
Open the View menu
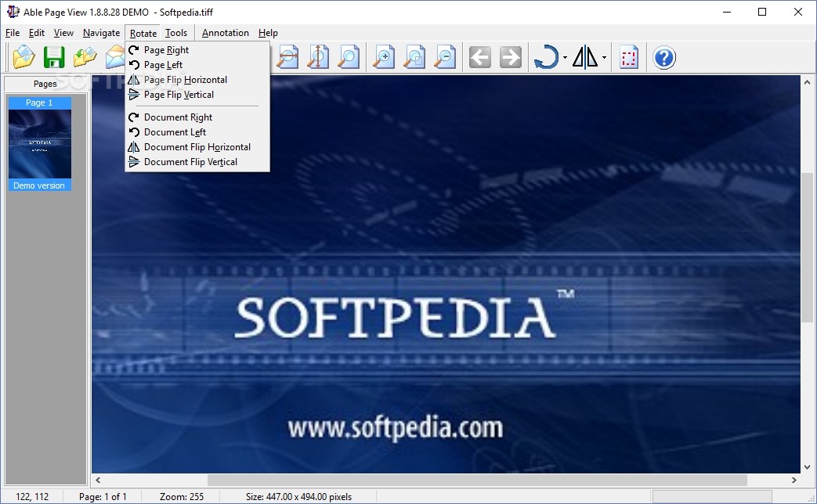(63, 33)
